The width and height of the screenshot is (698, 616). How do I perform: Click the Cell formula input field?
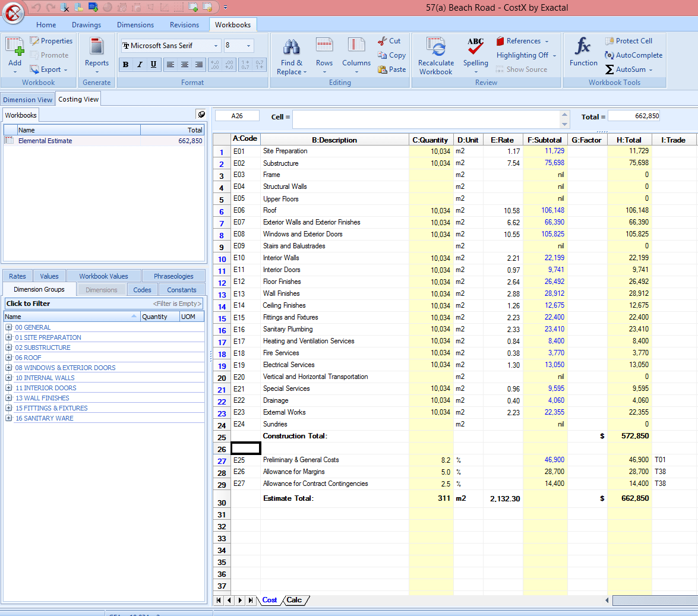tap(426, 119)
